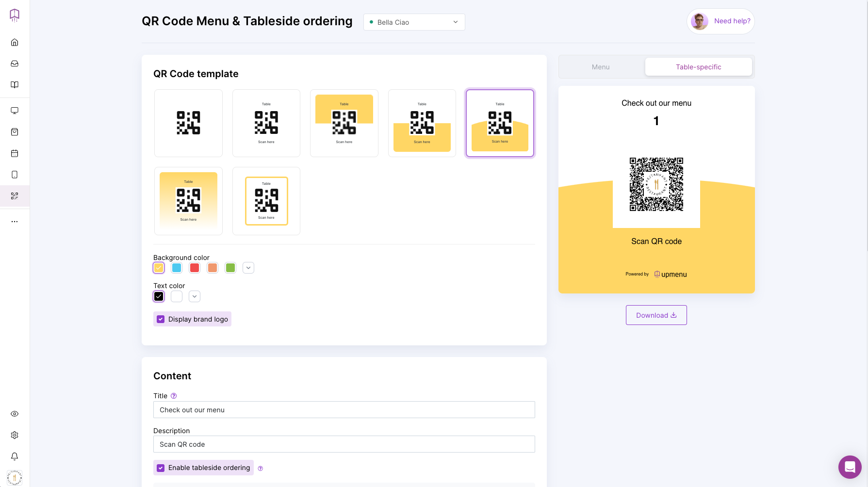Viewport: 868px width, 487px height.
Task: Choose the yellow bordered frame template
Action: pos(266,201)
